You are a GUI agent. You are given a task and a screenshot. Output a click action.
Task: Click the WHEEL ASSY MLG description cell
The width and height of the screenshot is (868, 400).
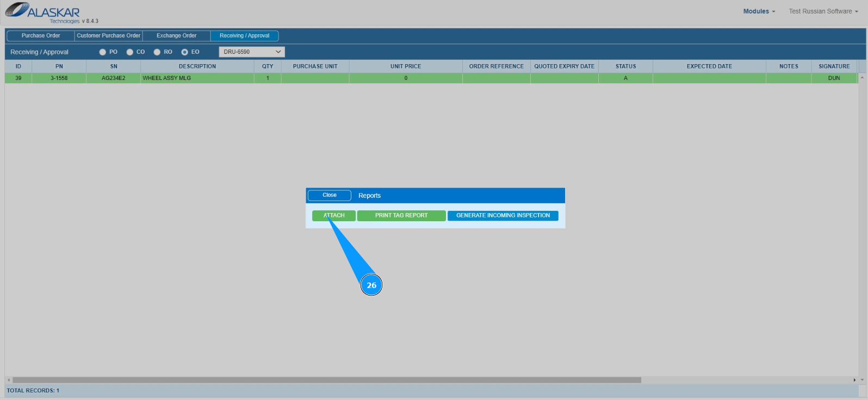(197, 78)
